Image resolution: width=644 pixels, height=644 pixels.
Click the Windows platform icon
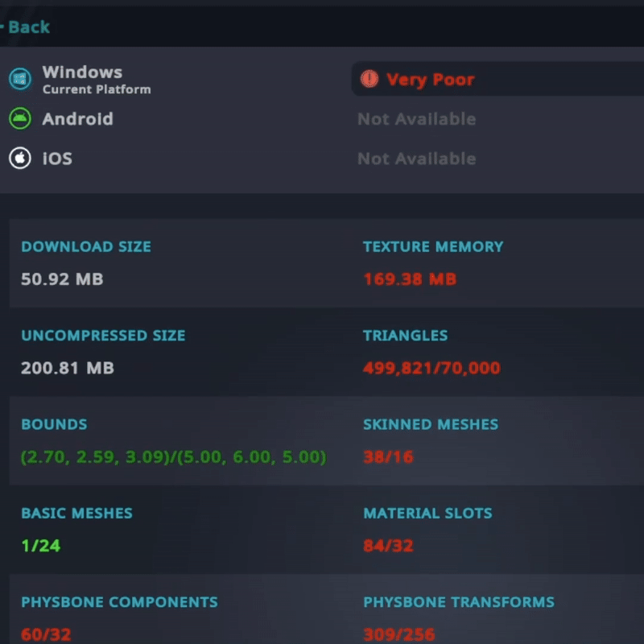(x=19, y=79)
